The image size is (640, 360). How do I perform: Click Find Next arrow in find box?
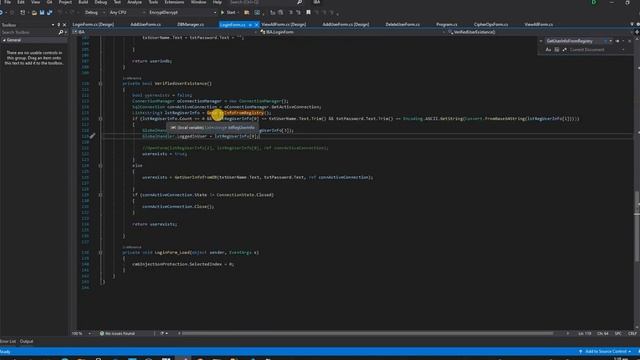point(617,41)
